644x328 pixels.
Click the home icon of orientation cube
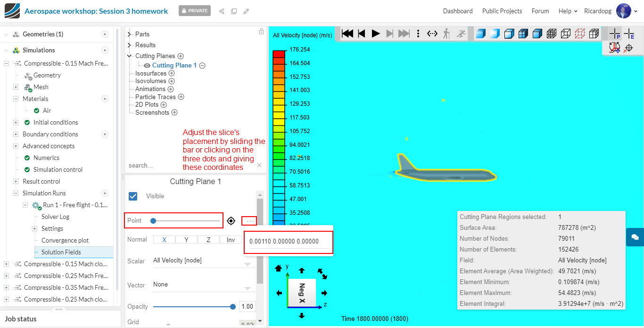(278, 268)
